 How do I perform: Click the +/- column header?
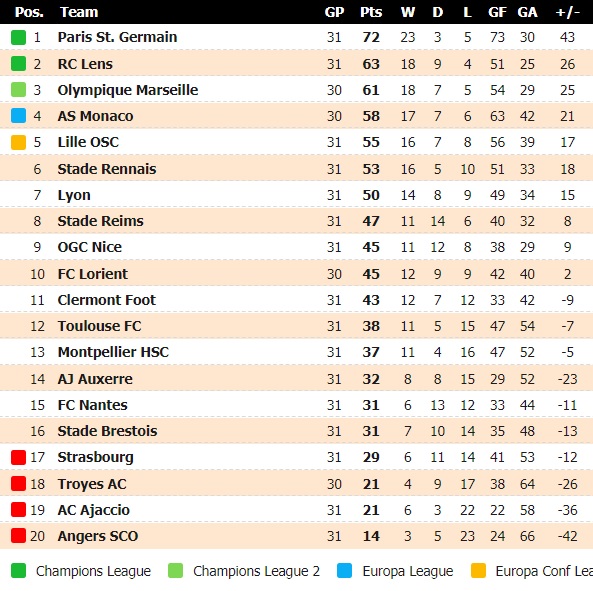coord(567,12)
